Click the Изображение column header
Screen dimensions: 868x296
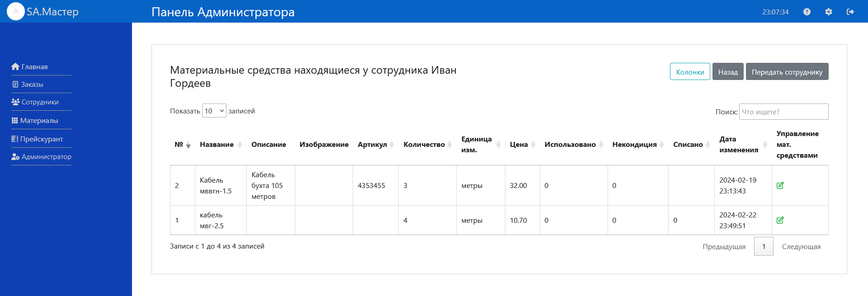click(x=324, y=145)
